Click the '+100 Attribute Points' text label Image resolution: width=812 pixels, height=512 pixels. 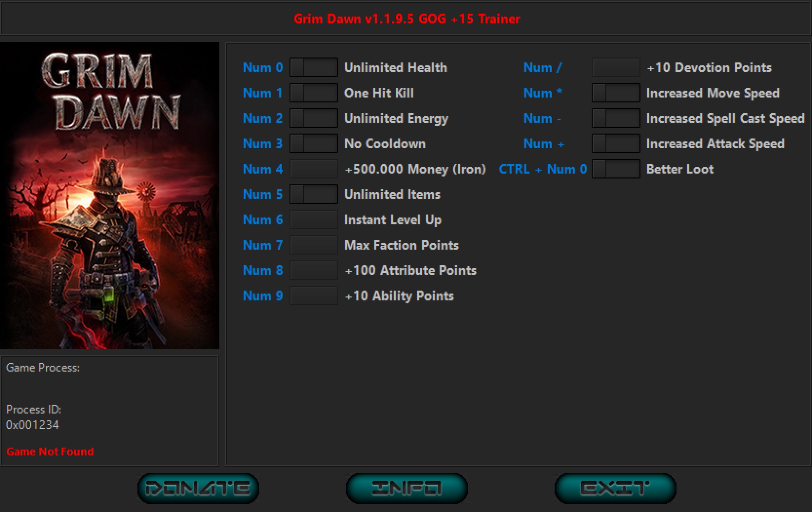coord(410,271)
